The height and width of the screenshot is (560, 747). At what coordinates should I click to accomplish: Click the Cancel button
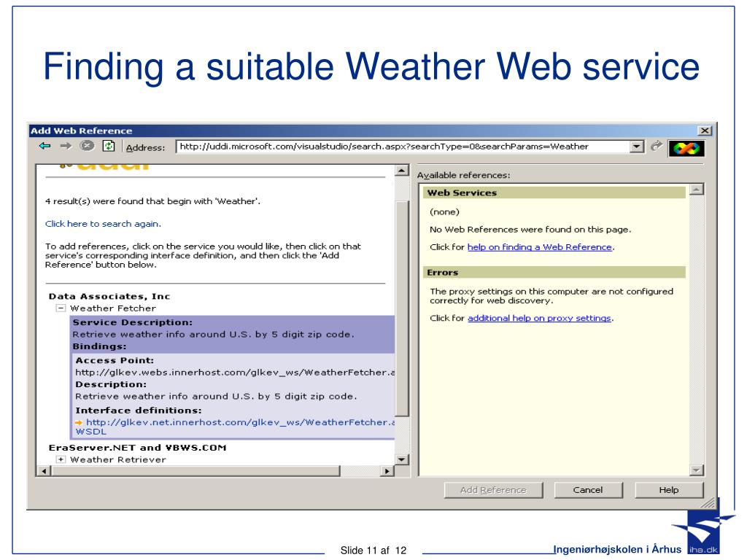tap(588, 490)
